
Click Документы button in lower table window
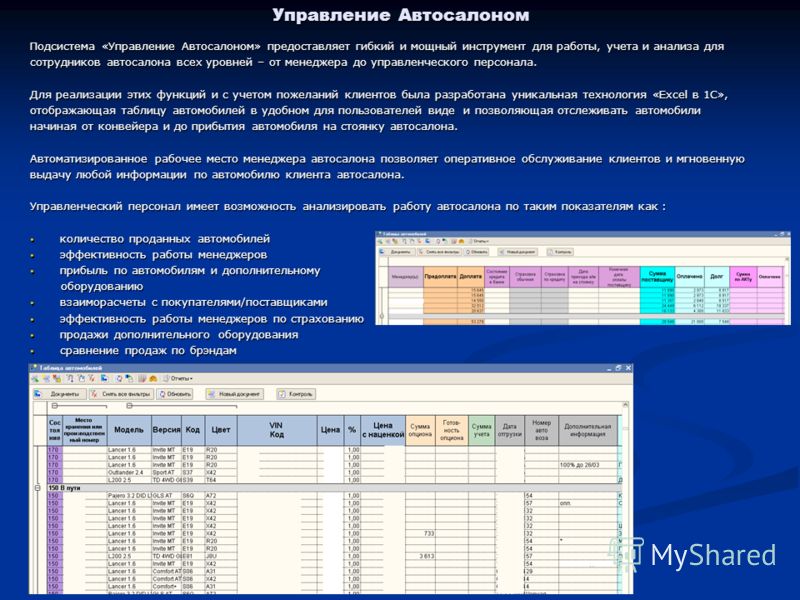pos(60,394)
